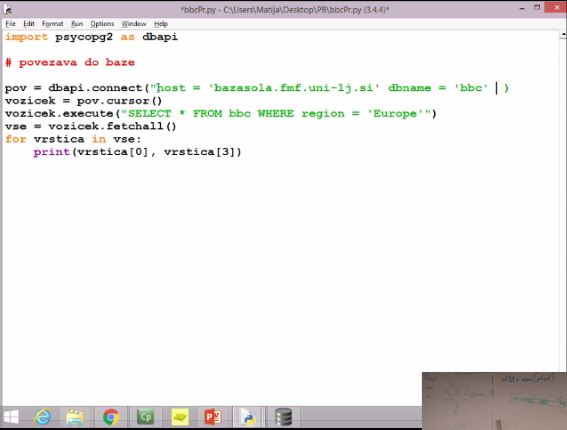Image resolution: width=567 pixels, height=430 pixels.
Task: Open the Run menu
Action: (77, 24)
